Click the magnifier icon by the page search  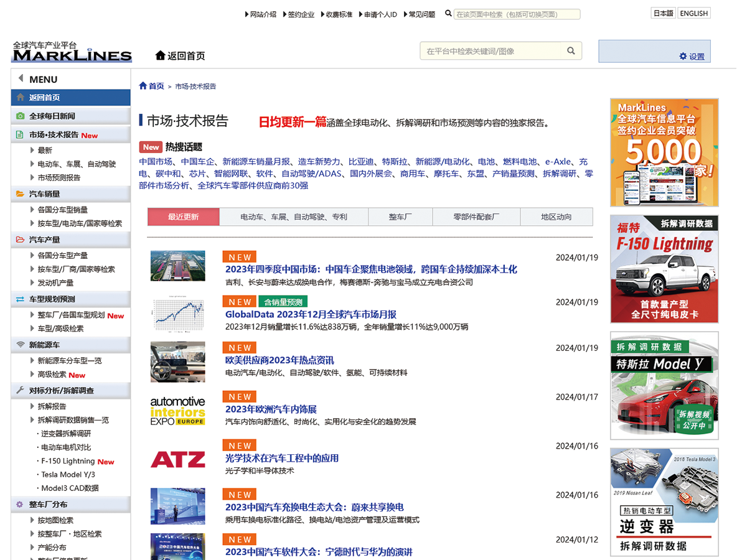tap(448, 14)
